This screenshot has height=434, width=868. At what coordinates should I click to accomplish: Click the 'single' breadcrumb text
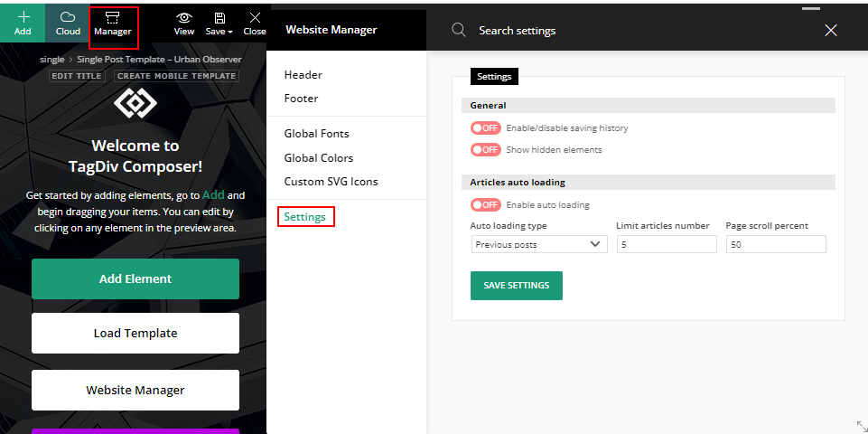(52, 60)
